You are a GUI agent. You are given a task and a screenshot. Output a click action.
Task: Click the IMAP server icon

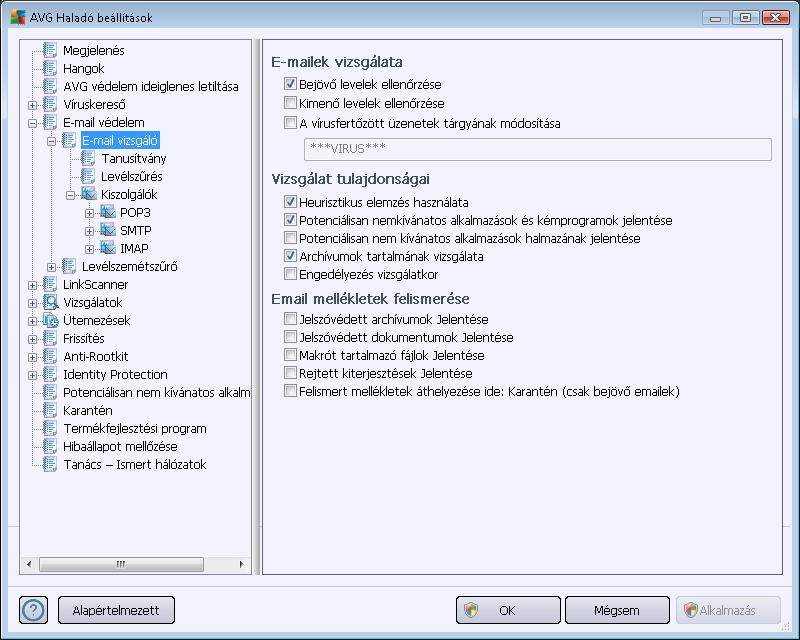coord(108,248)
